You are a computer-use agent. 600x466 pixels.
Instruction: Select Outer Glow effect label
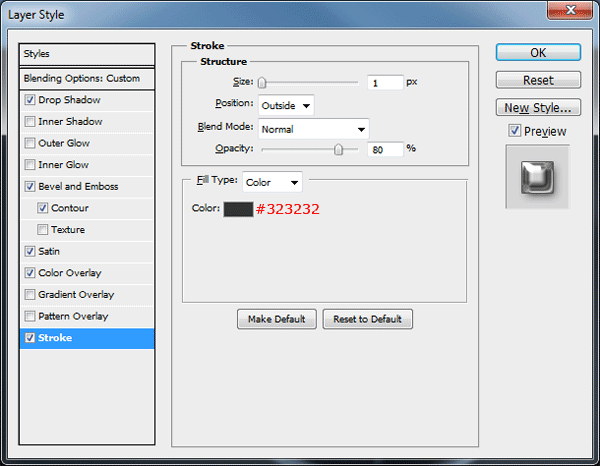pos(64,143)
